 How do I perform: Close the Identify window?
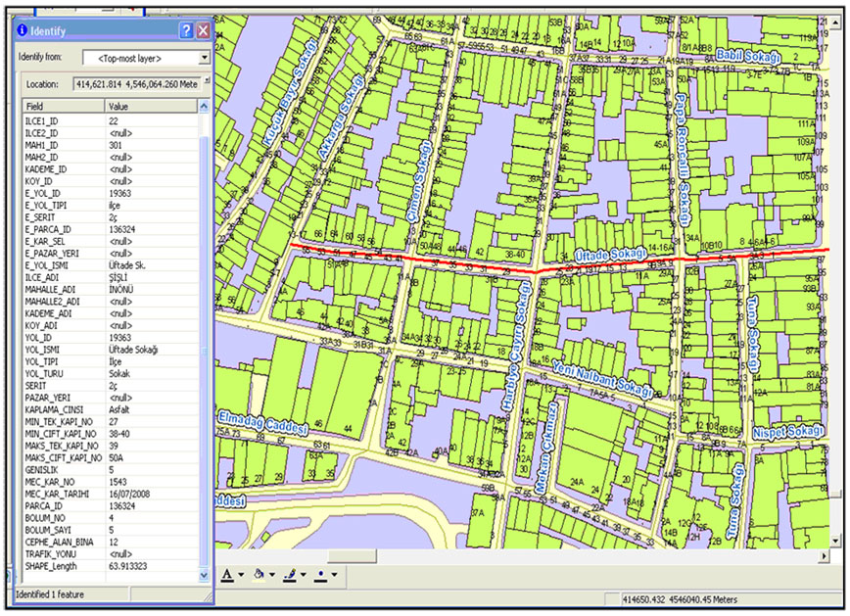[203, 30]
